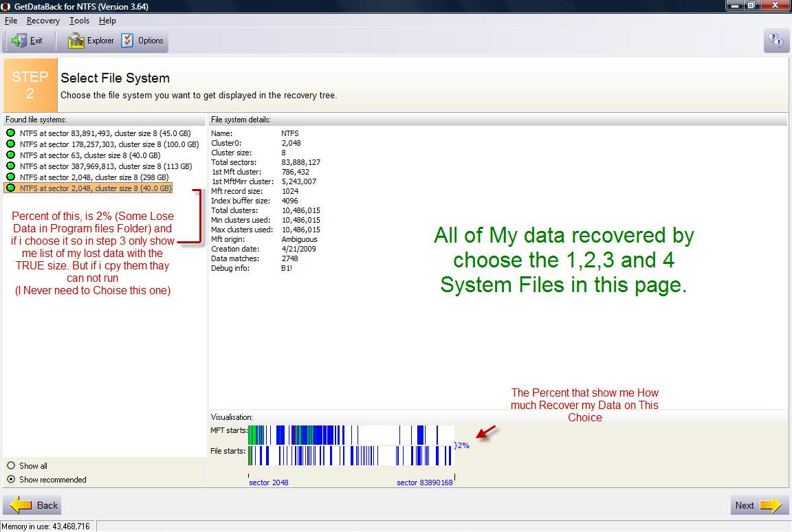Viewport: 792px width, 532px height.
Task: Select NTFS at sector 178,257,303 (100.0 GB)
Action: tap(109, 144)
